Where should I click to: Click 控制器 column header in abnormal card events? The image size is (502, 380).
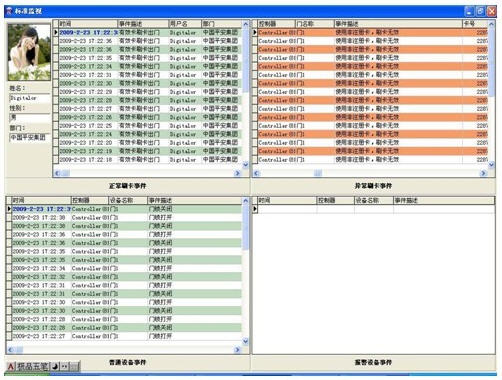click(277, 24)
